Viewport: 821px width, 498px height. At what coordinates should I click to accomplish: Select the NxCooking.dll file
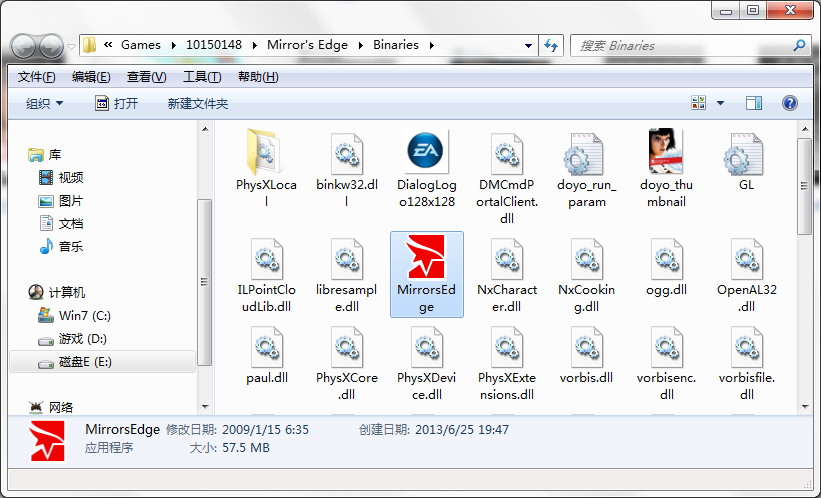click(x=586, y=275)
